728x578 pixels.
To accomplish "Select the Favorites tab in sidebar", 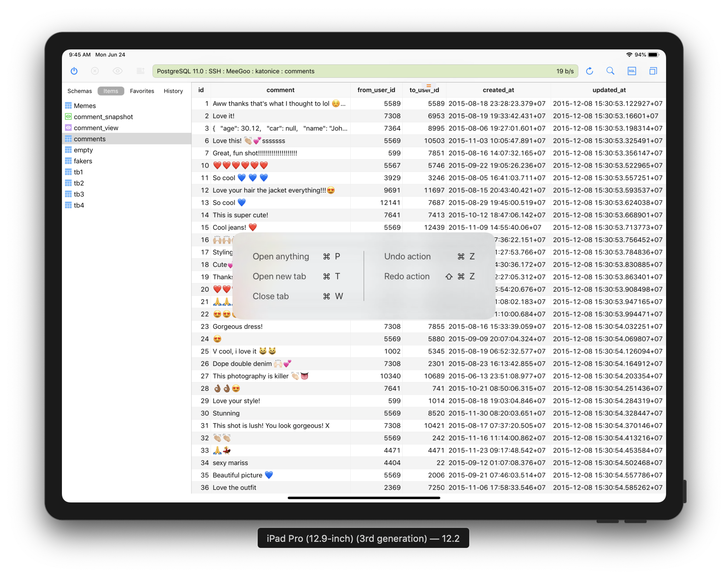I will pyautogui.click(x=142, y=90).
